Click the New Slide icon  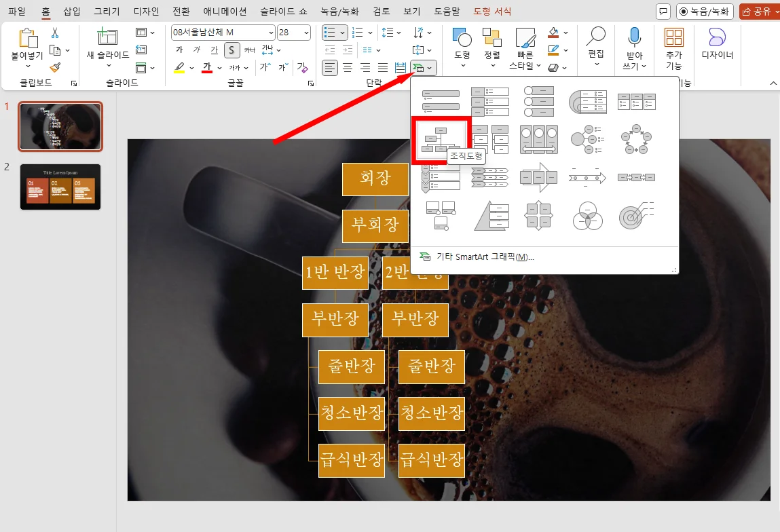coord(107,37)
